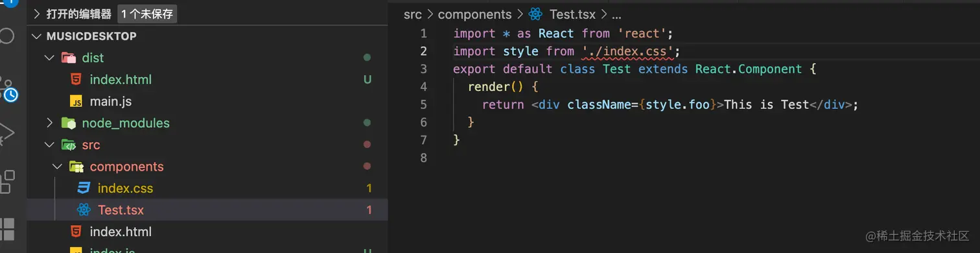Click the 1 个未保存 badge
Viewport: 980px width, 253px height.
147,14
